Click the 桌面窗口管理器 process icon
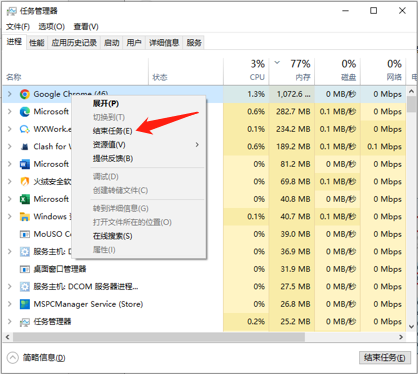This screenshot has width=418, height=374. point(25,269)
